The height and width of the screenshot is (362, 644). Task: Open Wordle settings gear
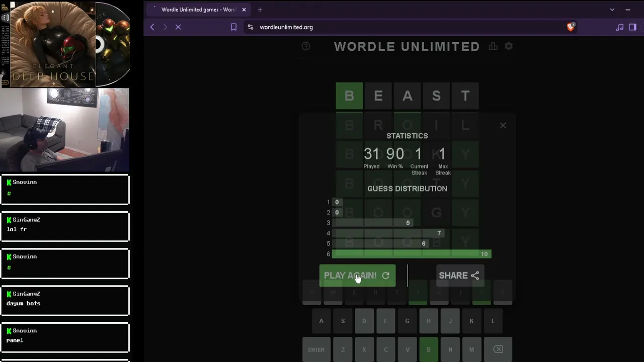[x=509, y=46]
